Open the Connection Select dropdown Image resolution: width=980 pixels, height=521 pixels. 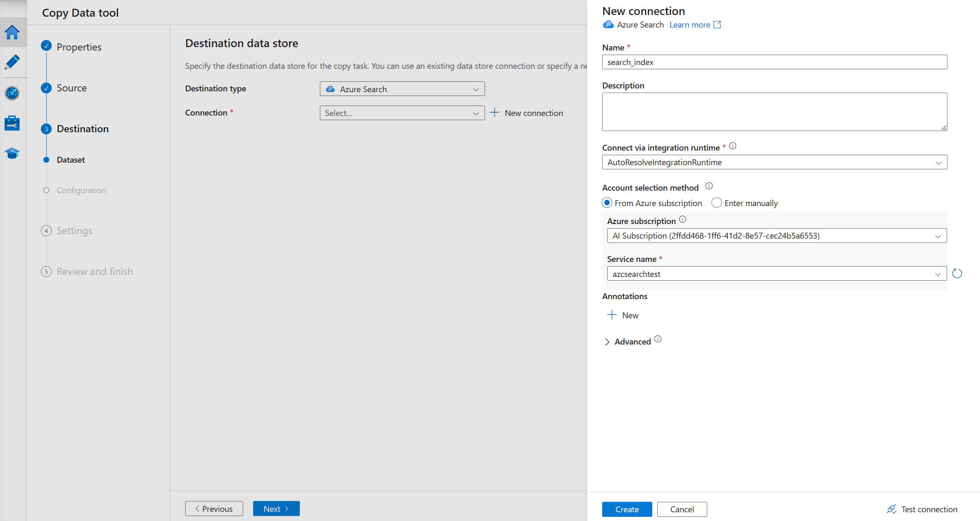pyautogui.click(x=402, y=113)
